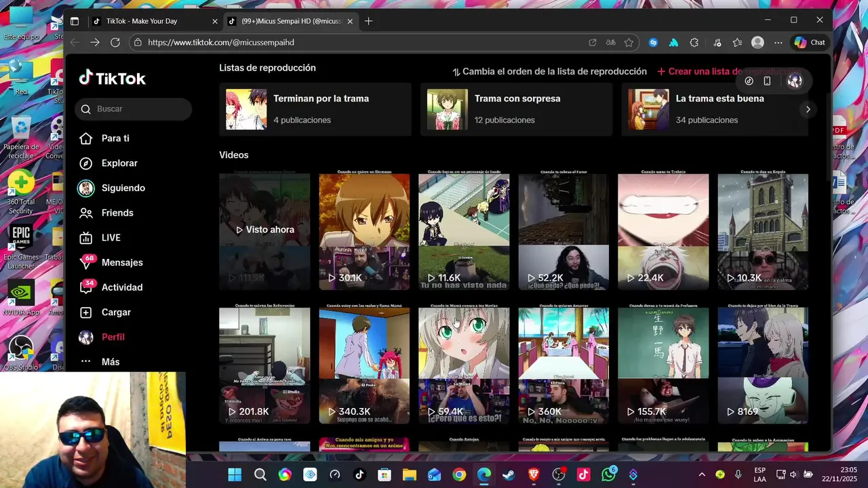Select the Micus Sempai HD tab
This screenshot has width=868, height=488.
291,21
